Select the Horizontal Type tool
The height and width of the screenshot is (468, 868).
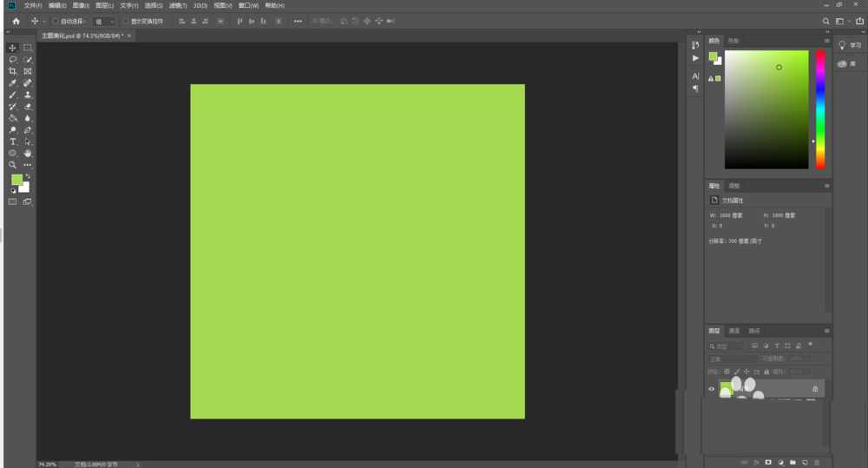pyautogui.click(x=12, y=142)
